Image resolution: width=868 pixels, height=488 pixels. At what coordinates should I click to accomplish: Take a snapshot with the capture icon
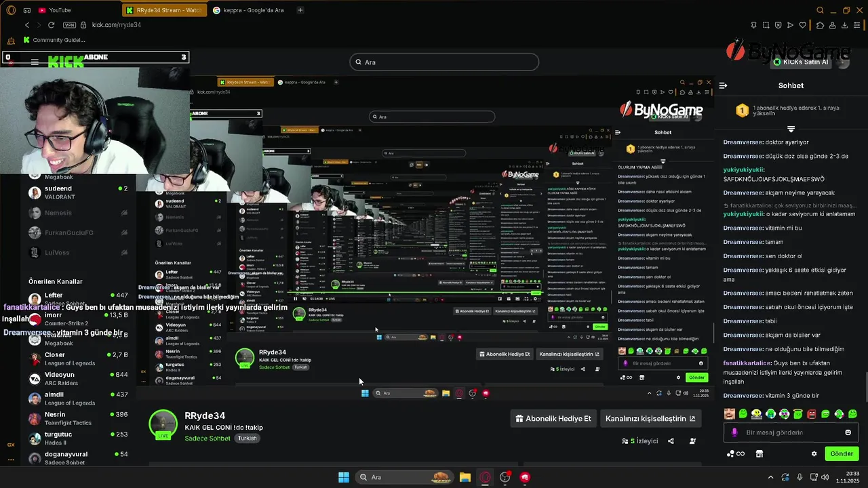[x=766, y=25]
